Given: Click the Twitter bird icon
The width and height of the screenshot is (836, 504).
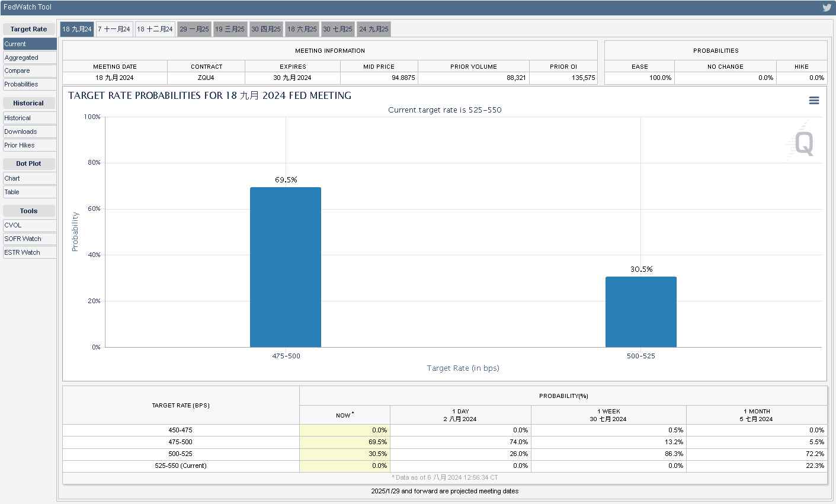Looking at the screenshot, I should pos(827,8).
